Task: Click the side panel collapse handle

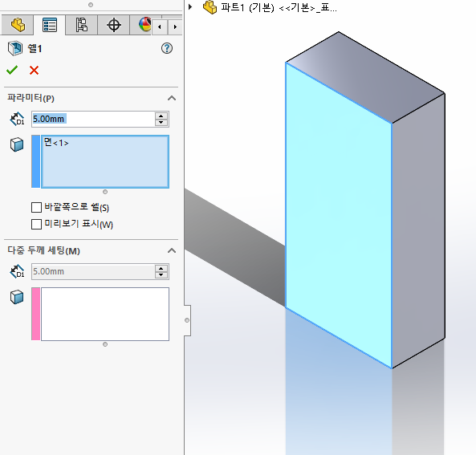Action: click(187, 320)
